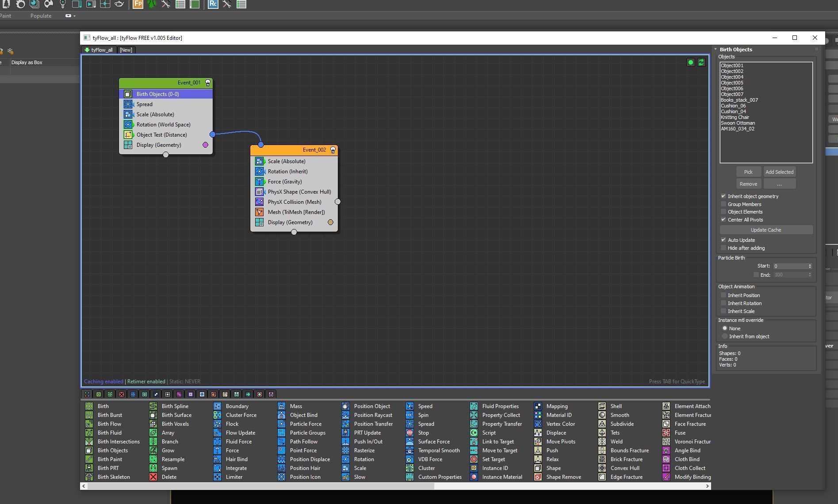Uncheck Center All Pivots

(x=723, y=220)
